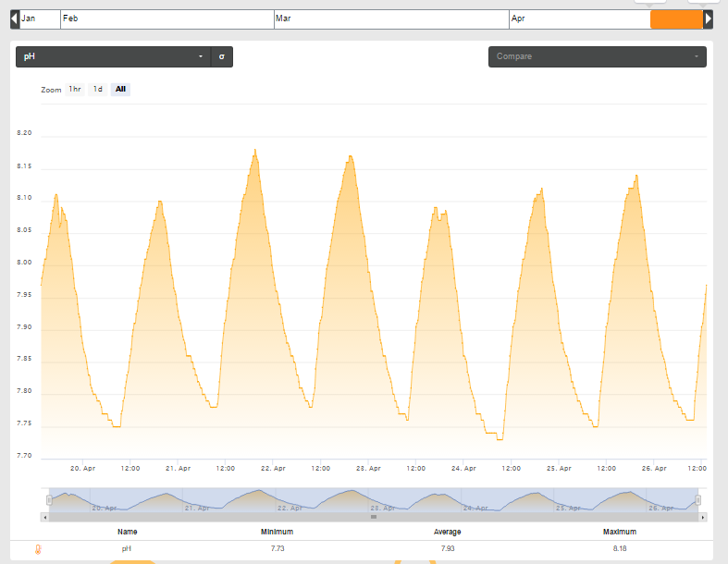Viewport: 728px width, 564px height.
Task: Click the pH thermometer probe icon
Action: pos(38,549)
